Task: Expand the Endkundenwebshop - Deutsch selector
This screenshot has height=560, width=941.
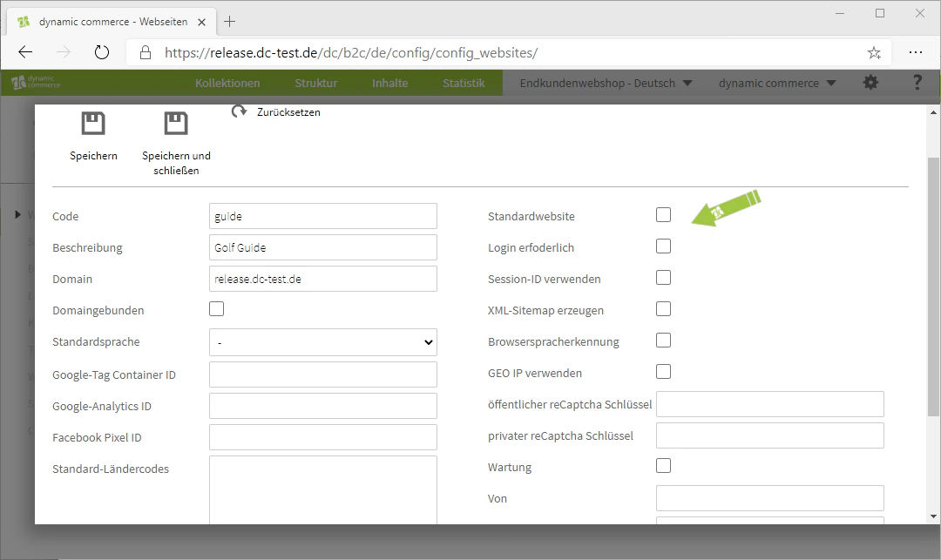Action: point(606,83)
